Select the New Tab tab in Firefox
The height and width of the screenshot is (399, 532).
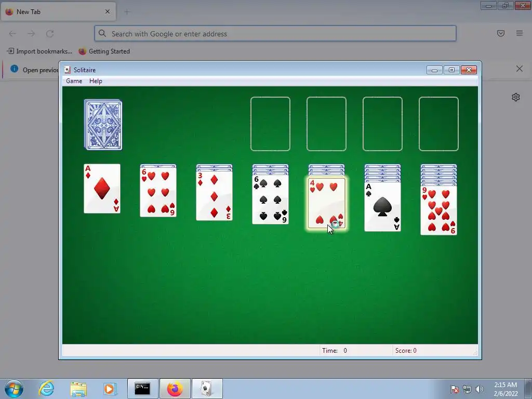58,11
